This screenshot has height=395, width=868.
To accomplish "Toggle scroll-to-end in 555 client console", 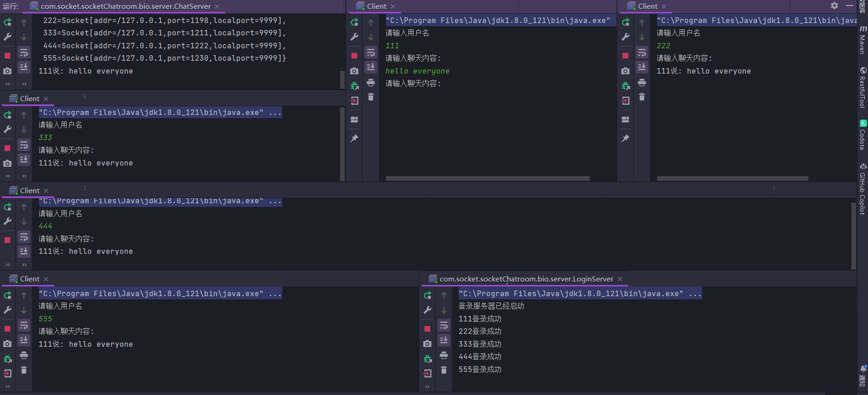I will pyautogui.click(x=24, y=340).
